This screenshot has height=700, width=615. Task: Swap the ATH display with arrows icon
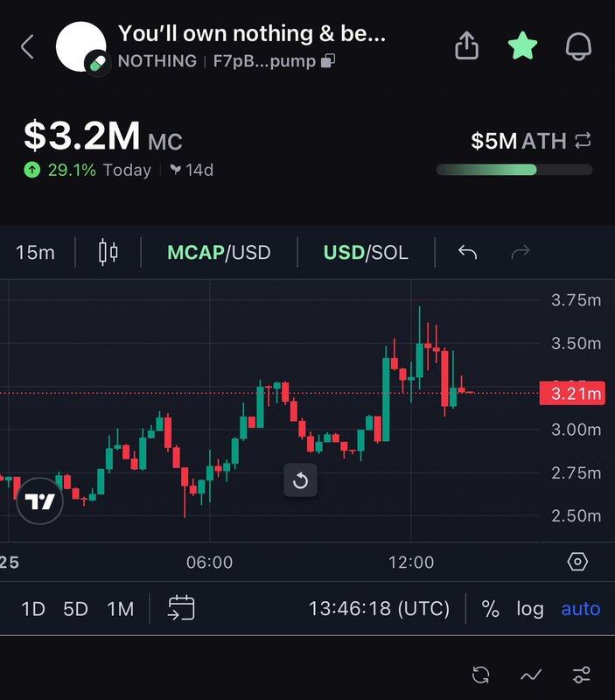pos(583,141)
